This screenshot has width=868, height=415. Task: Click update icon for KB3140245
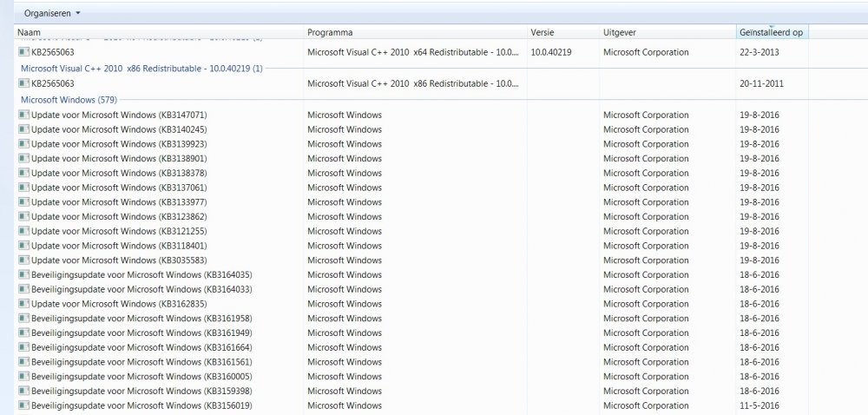click(23, 128)
